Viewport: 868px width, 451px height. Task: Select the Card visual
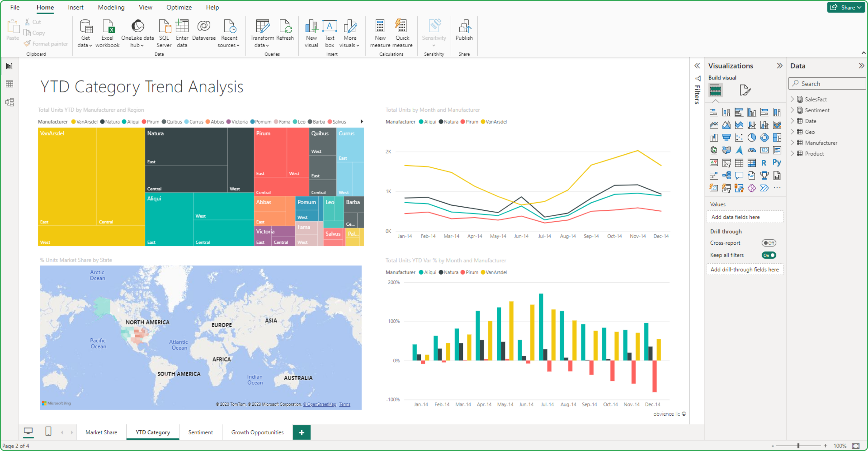pyautogui.click(x=764, y=150)
